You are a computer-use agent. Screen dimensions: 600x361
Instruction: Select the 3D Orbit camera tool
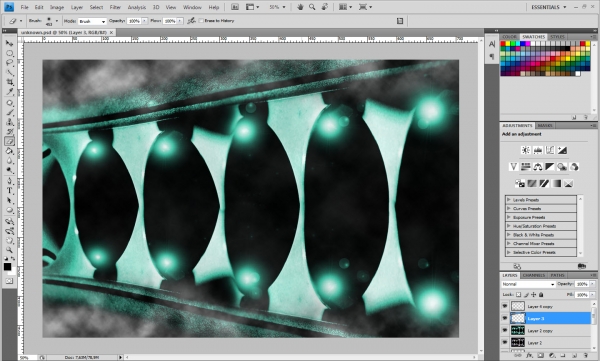9,231
